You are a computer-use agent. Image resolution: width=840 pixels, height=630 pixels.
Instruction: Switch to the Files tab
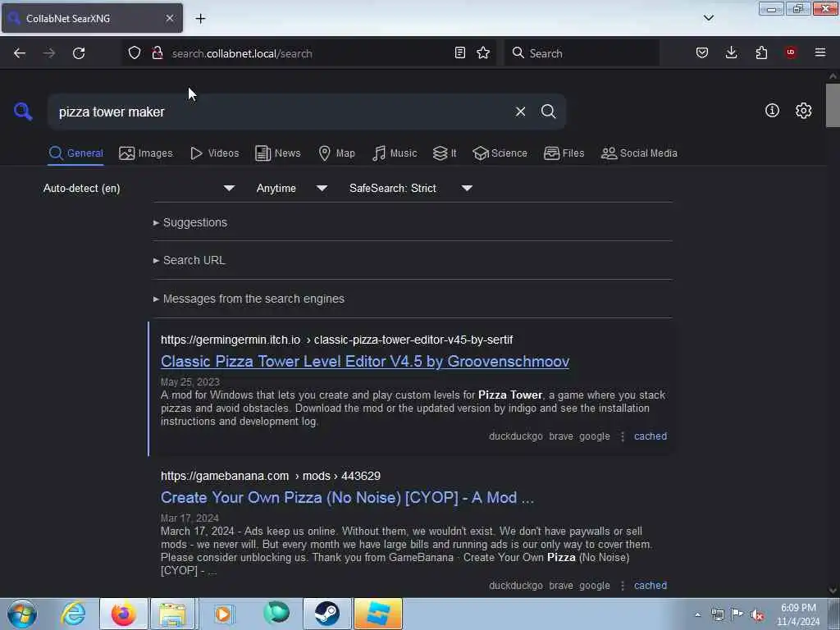[564, 153]
